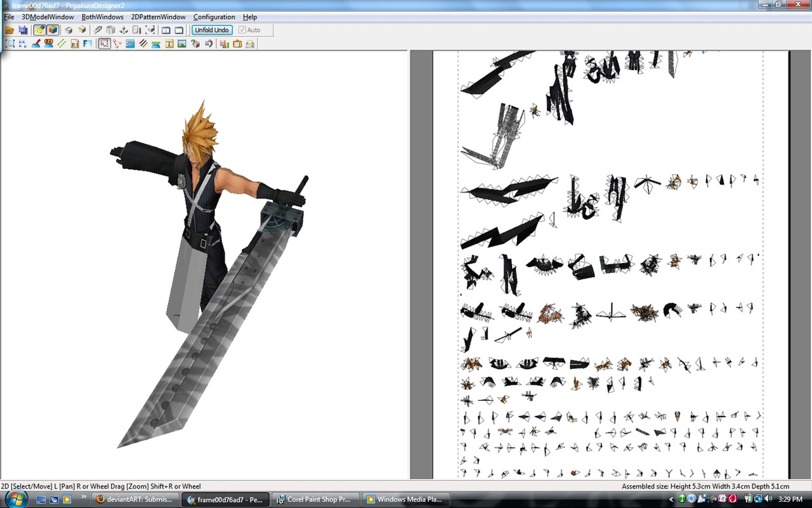Click the gray undo arrow icon
The height and width of the screenshot is (508, 812).
pyautogui.click(x=208, y=44)
